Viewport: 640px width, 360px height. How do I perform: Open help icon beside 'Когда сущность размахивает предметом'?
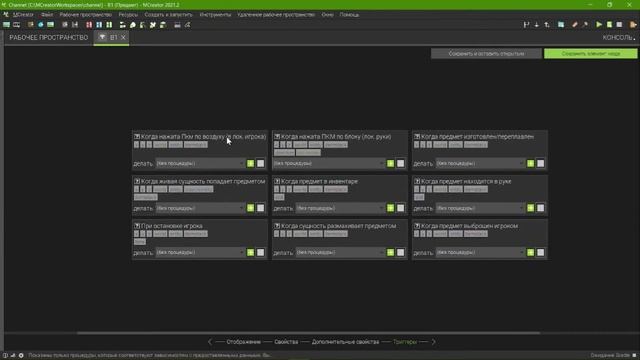click(277, 226)
